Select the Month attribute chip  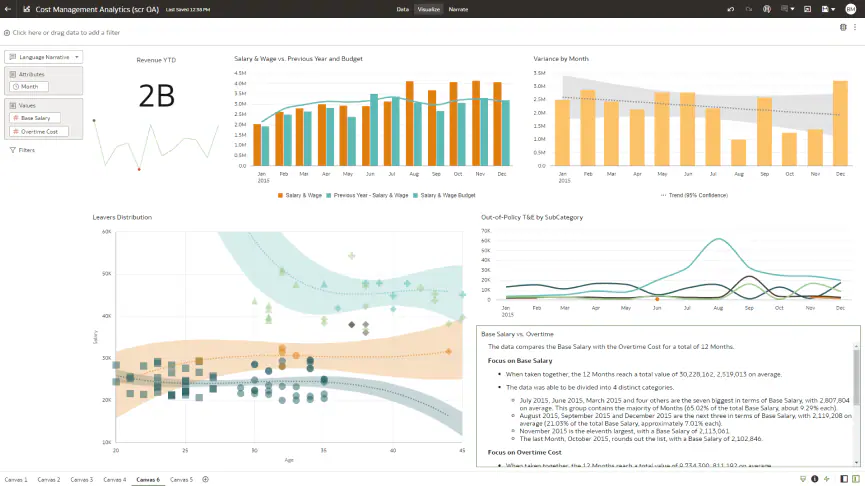29,87
